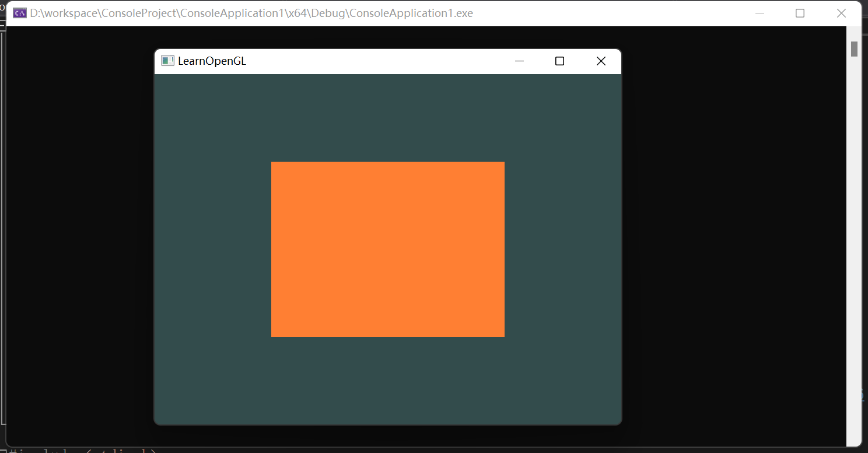Minimize the ConsoleApplication1.exe console window

(759, 13)
